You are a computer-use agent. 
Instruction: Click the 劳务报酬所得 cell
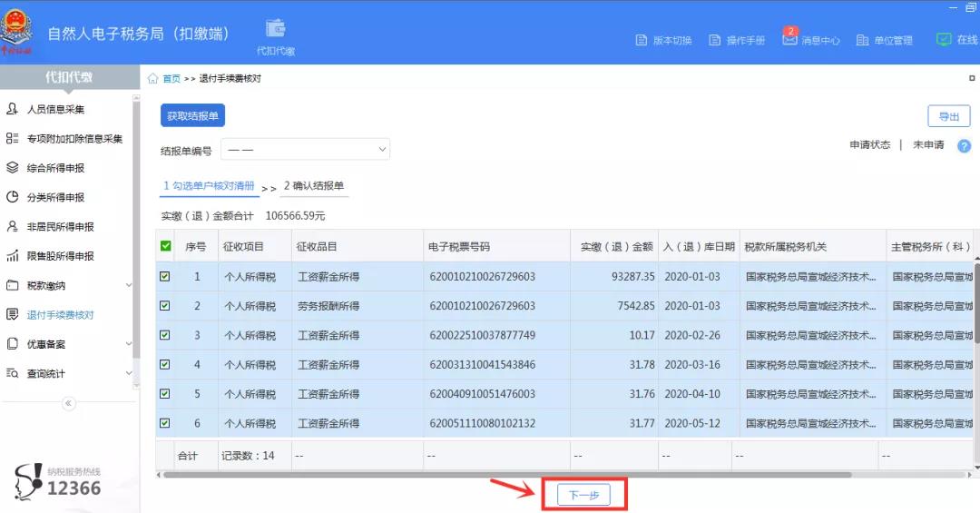coord(357,305)
